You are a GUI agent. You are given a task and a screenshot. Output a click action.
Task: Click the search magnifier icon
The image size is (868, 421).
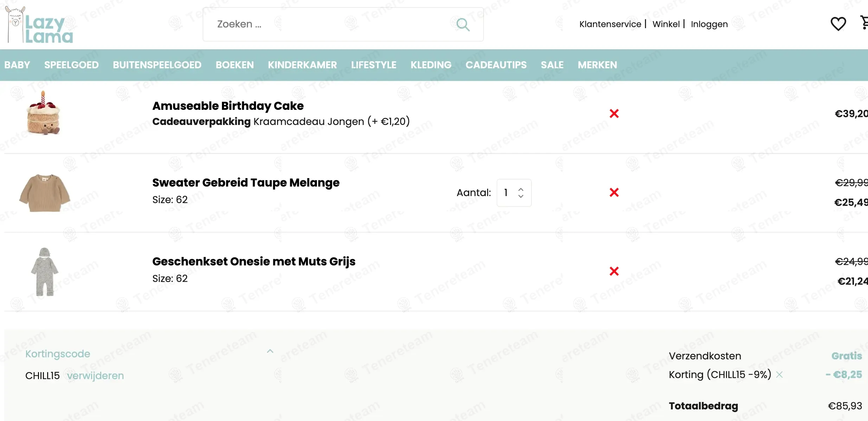[x=463, y=24]
